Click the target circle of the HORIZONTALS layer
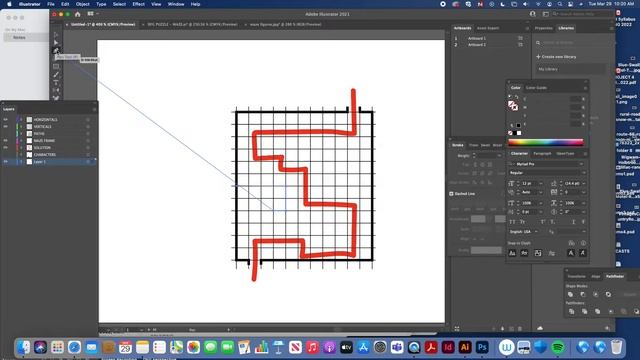The image size is (640, 360). click(88, 120)
